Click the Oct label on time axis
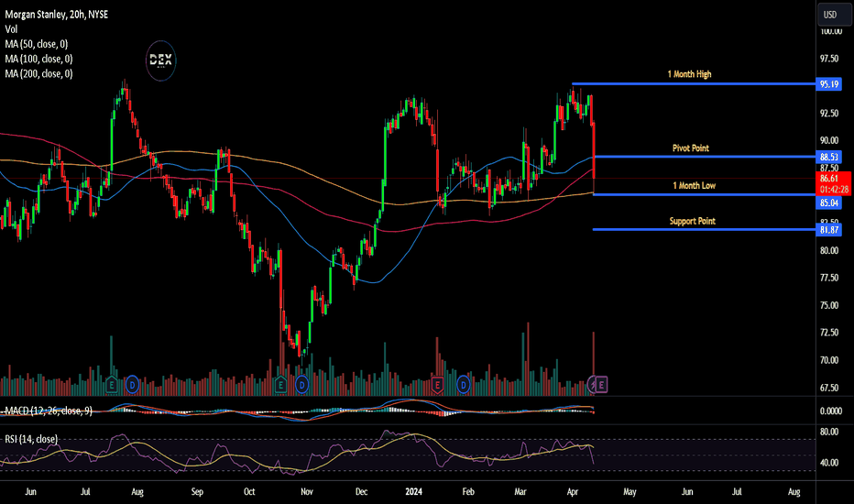854x504 pixels. (249, 491)
